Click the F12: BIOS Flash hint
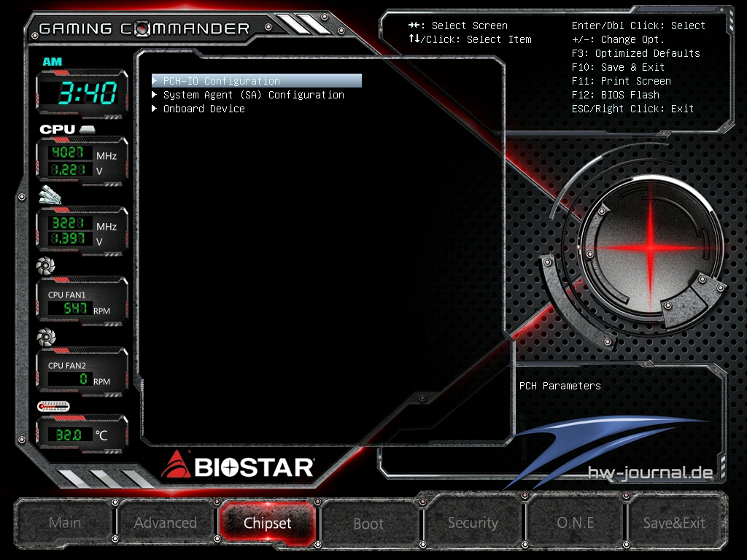Image resolution: width=747 pixels, height=560 pixels. click(x=616, y=95)
